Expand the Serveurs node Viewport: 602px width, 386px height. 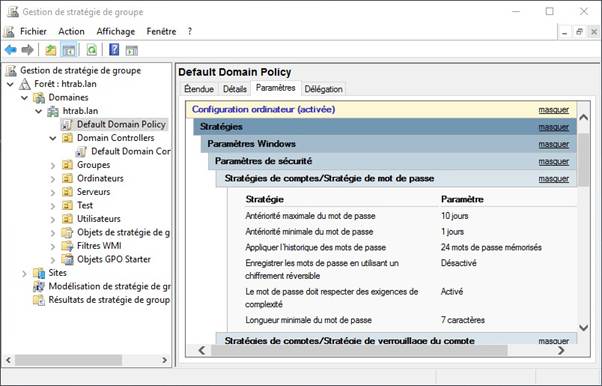[x=53, y=192]
